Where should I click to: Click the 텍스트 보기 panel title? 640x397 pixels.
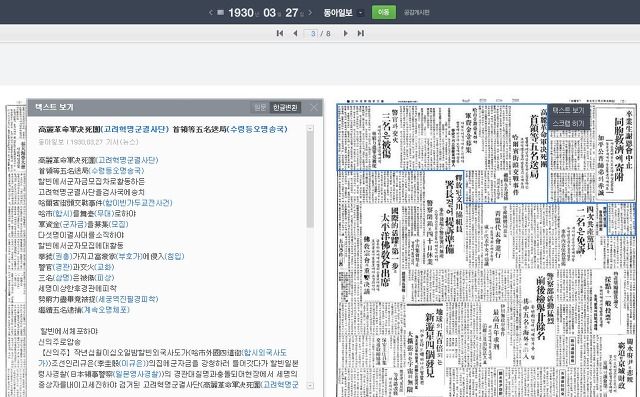point(55,107)
